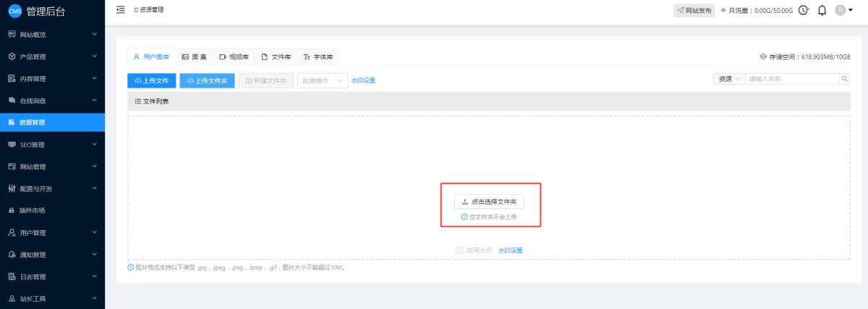
Task: Toggle the 启用水印 checkbox
Action: click(x=459, y=250)
